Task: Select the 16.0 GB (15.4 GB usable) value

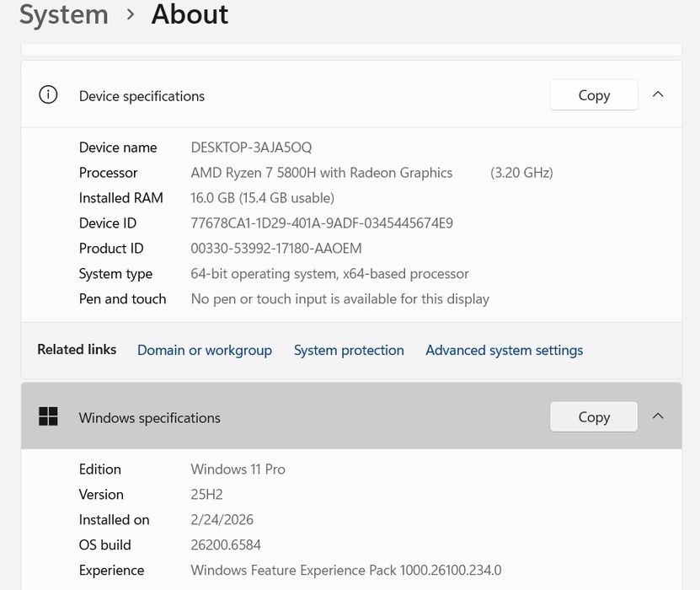Action: 263,198
